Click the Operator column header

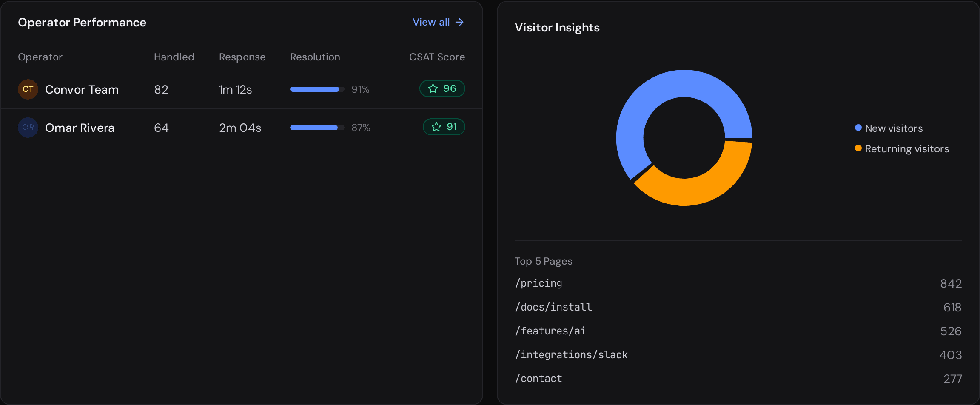[x=40, y=57]
